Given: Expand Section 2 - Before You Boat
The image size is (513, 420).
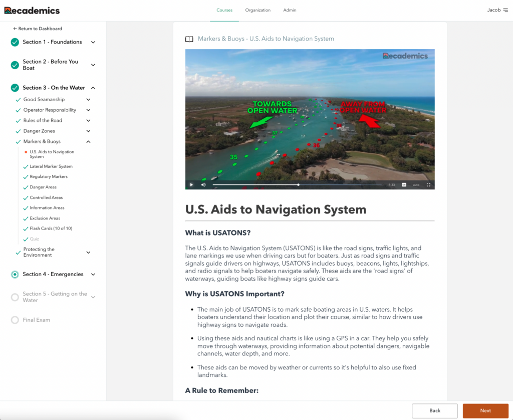Looking at the screenshot, I should coord(93,65).
